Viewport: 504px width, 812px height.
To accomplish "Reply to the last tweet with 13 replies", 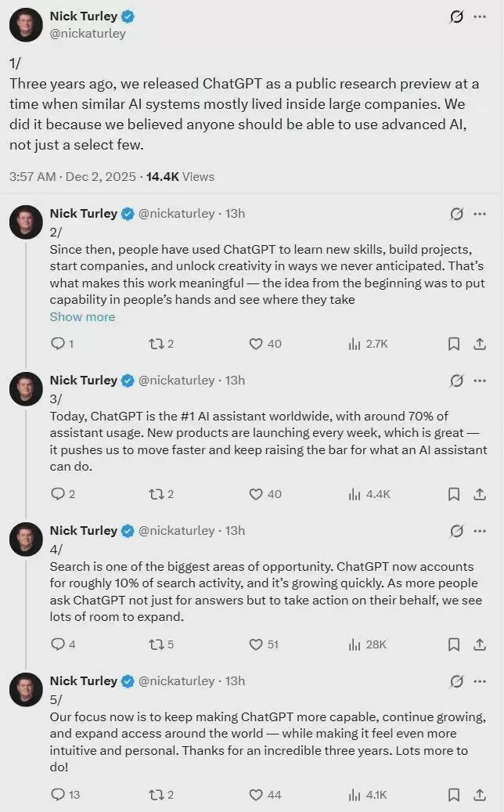I will pos(57,795).
